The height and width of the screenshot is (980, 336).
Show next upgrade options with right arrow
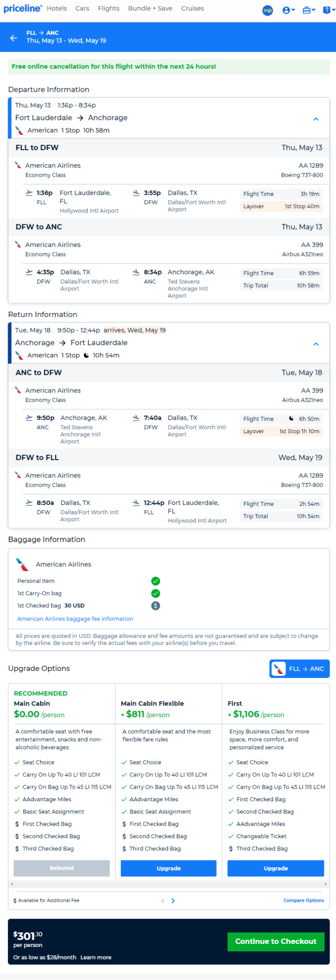tap(173, 900)
